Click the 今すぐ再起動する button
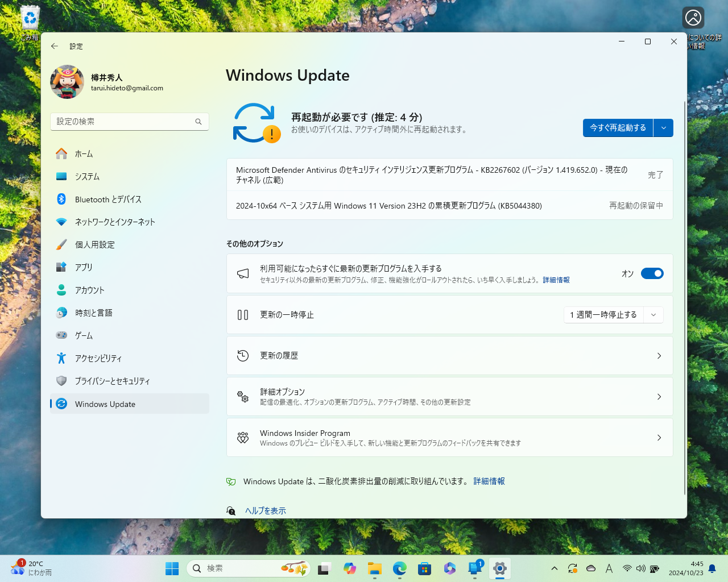This screenshot has height=582, width=728. (618, 128)
